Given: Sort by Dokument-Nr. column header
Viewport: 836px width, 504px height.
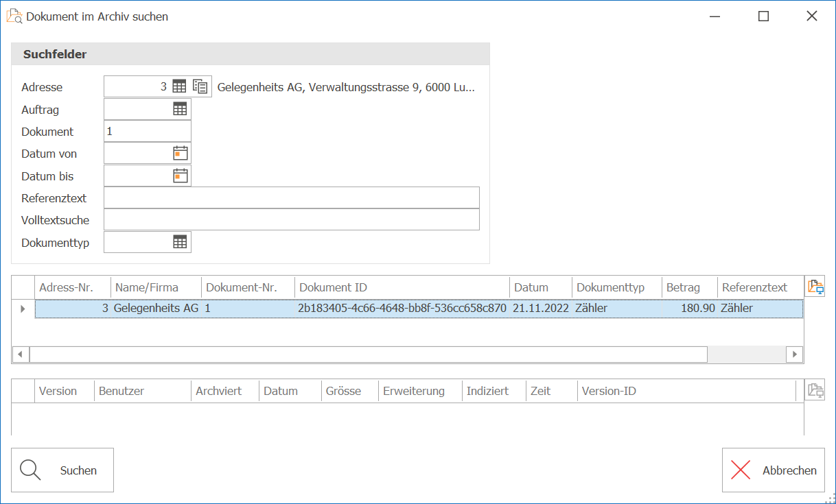Looking at the screenshot, I should [x=248, y=287].
